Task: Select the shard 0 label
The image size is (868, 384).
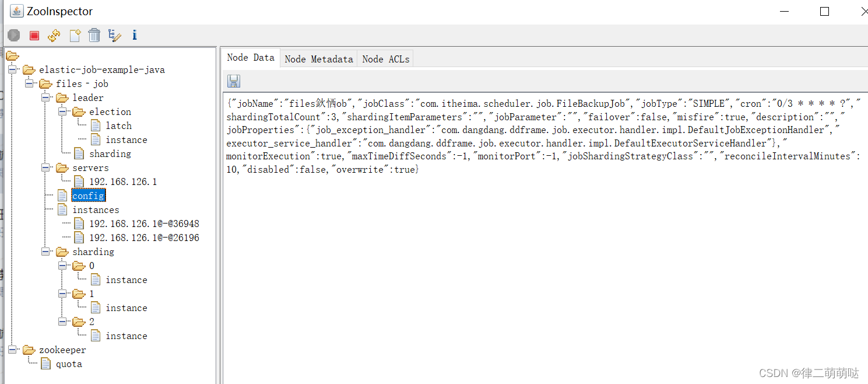Action: click(92, 266)
